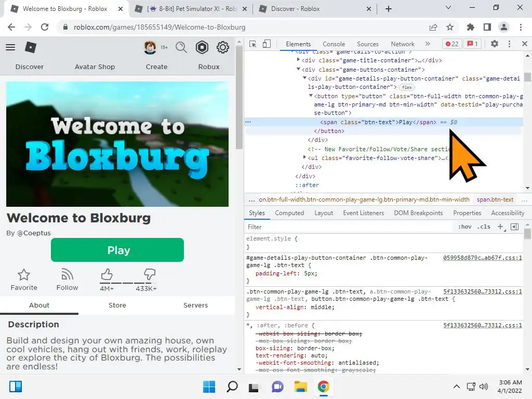The height and width of the screenshot is (399, 532).
Task: Close the Welcome to Bloxburg tab
Action: [x=121, y=9]
